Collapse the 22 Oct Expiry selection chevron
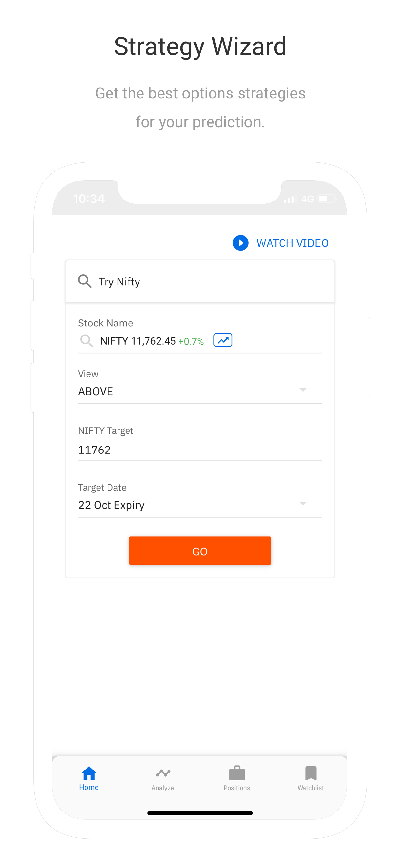The image size is (401, 868). click(303, 504)
